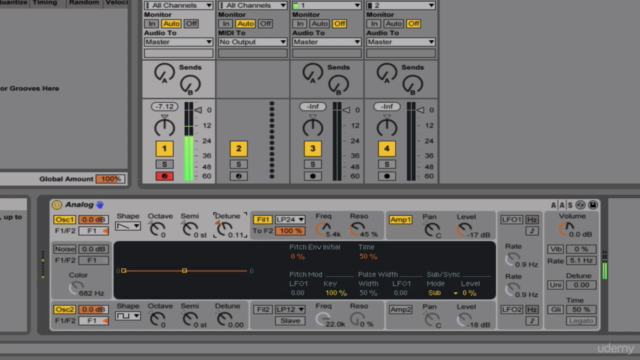Set track 1 monitor to In

click(151, 24)
